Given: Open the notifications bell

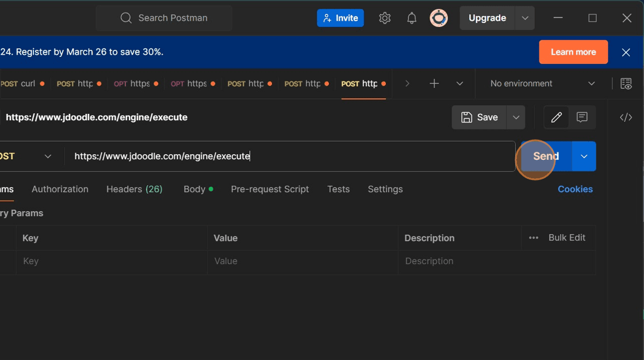Looking at the screenshot, I should 412,18.
